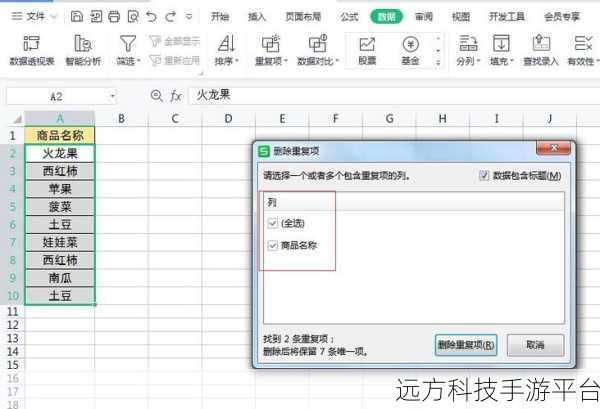Click the 排序 sort icon

(226, 44)
